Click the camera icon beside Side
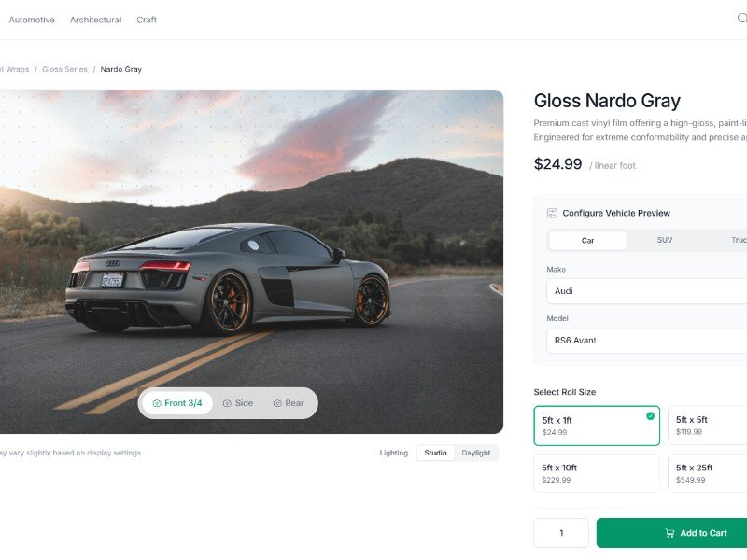747x560 pixels. 227,403
